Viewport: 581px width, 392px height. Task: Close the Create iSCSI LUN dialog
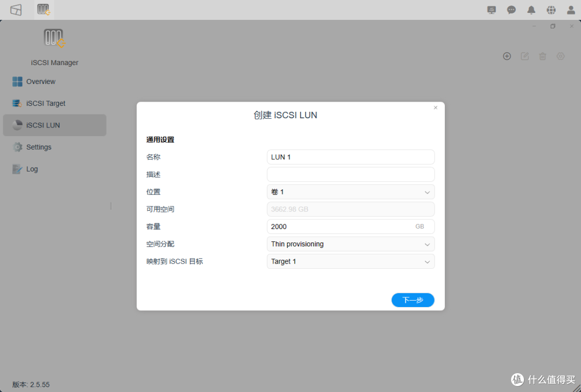tap(435, 108)
